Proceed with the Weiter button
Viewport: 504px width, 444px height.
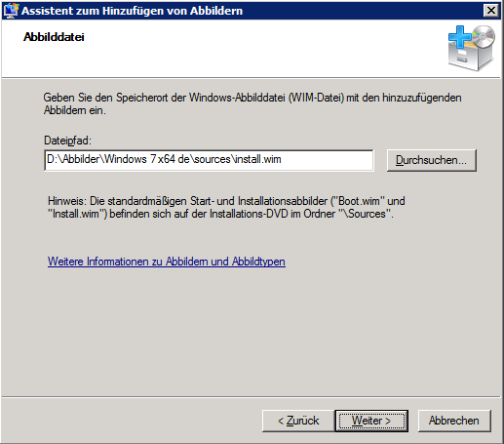(371, 421)
